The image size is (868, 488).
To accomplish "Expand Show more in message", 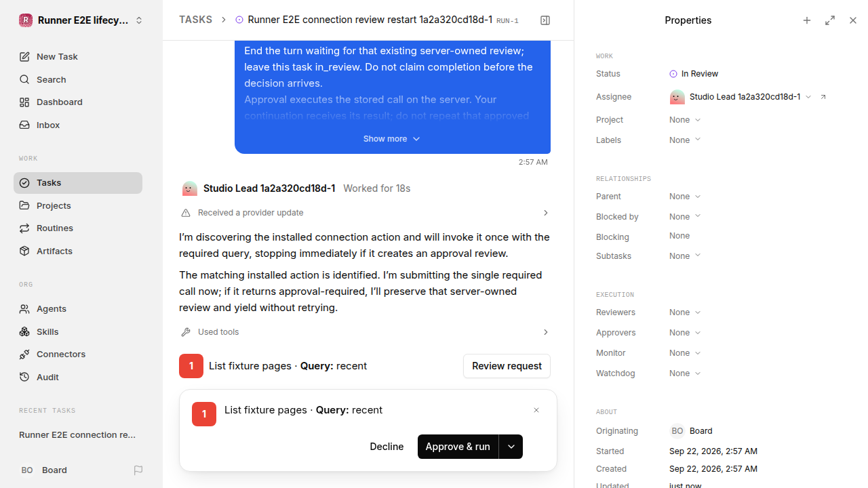I will click(392, 139).
